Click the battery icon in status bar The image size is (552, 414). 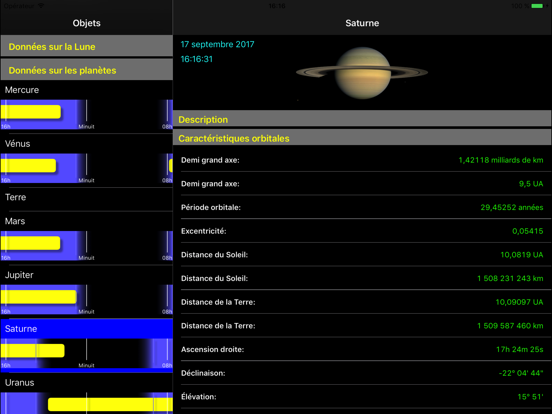click(537, 6)
